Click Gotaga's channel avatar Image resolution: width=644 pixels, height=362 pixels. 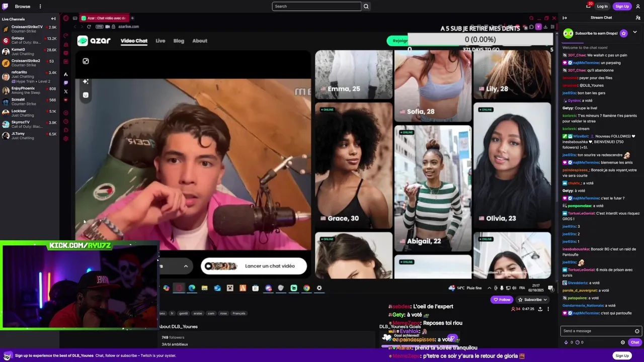[6, 40]
